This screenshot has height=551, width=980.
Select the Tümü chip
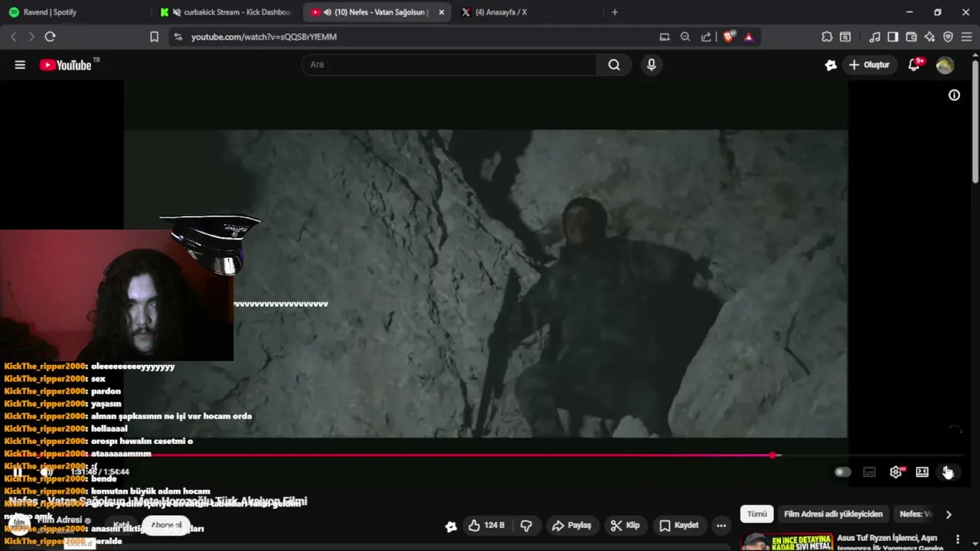click(756, 514)
